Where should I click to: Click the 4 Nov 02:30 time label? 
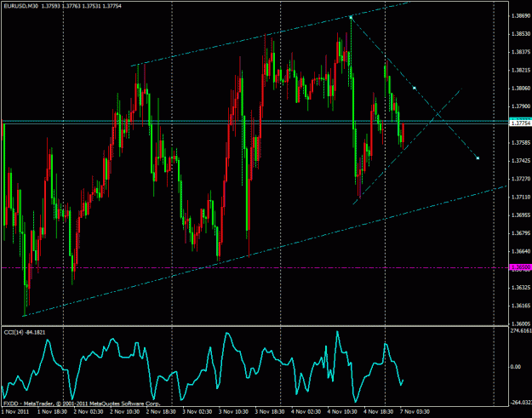(306, 412)
